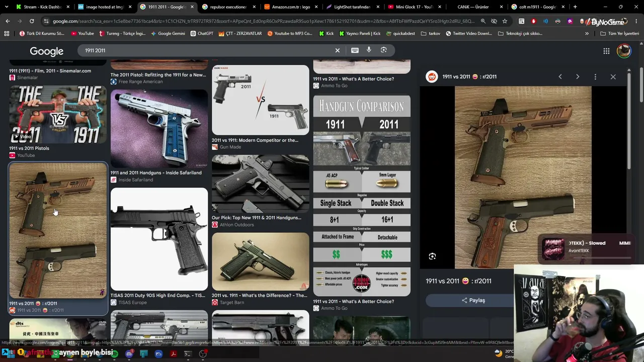Image resolution: width=644 pixels, height=362 pixels.
Task: Go to the Google logo homepage
Action: point(46,51)
